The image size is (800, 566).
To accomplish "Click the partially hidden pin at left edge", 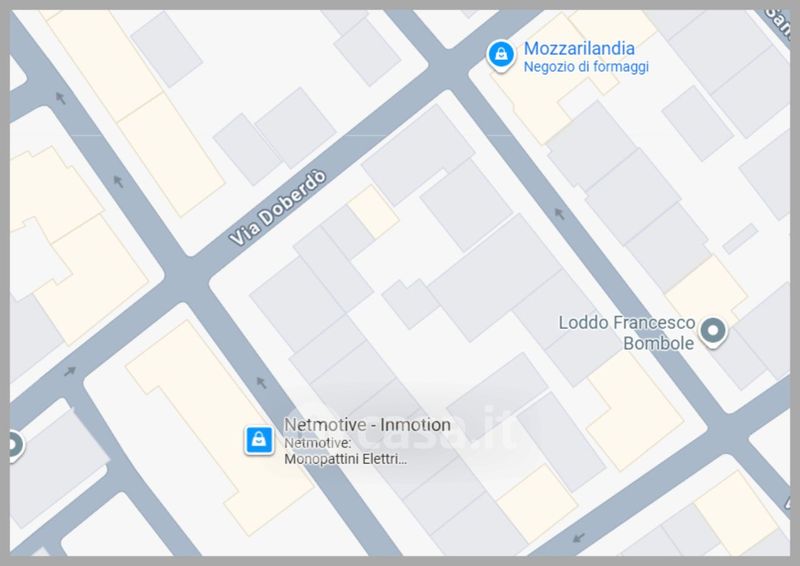I will click(16, 445).
